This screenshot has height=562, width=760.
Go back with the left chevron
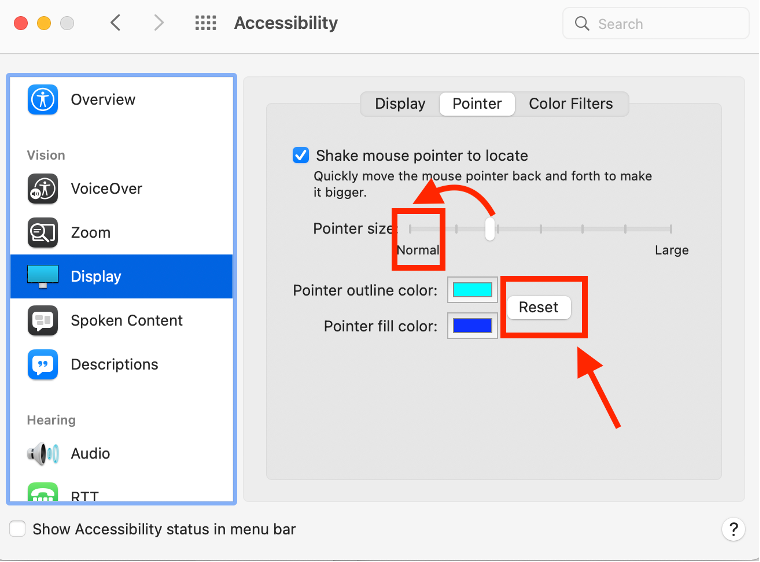(x=116, y=23)
